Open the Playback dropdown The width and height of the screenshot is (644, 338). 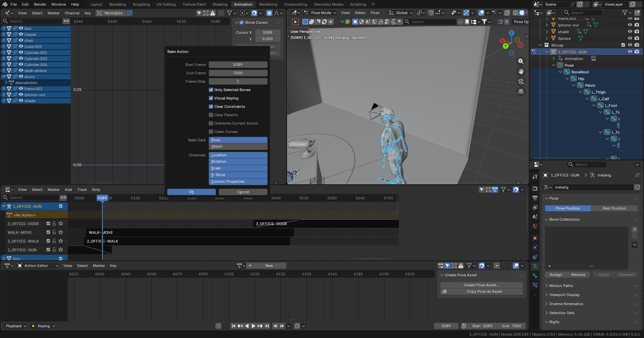[x=15, y=326]
